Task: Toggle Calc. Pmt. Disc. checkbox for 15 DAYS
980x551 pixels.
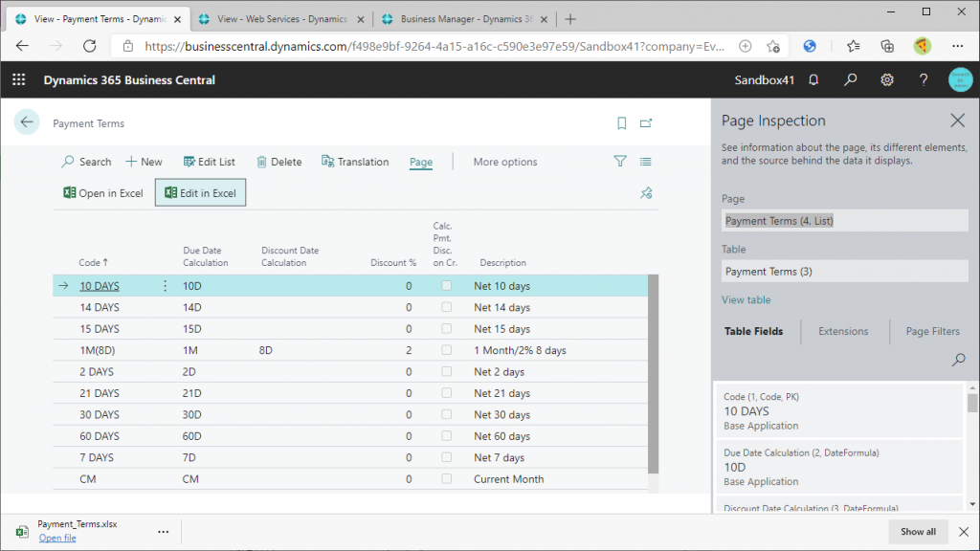Action: [446, 329]
